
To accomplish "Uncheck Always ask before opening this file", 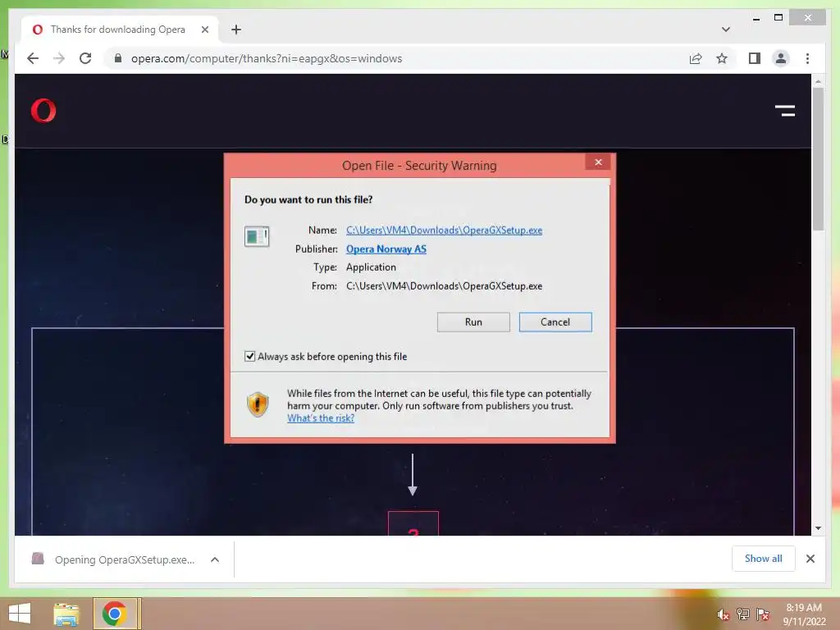I will [249, 356].
